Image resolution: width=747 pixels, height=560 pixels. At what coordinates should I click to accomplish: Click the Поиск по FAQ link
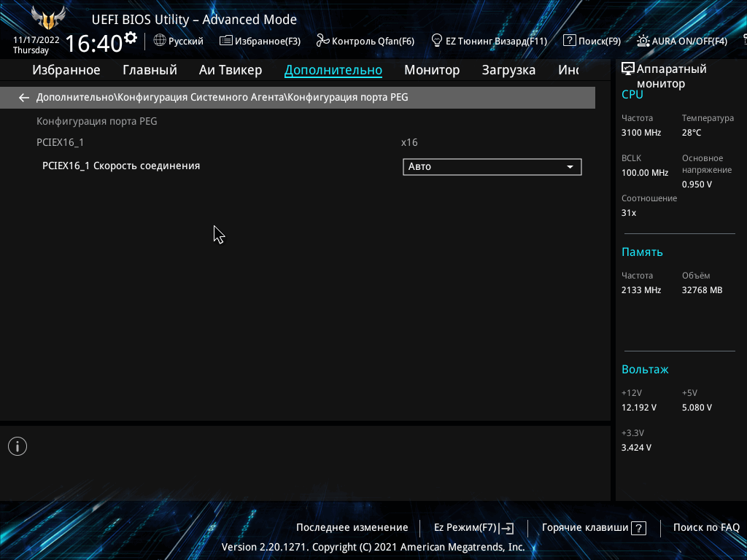pyautogui.click(x=706, y=528)
